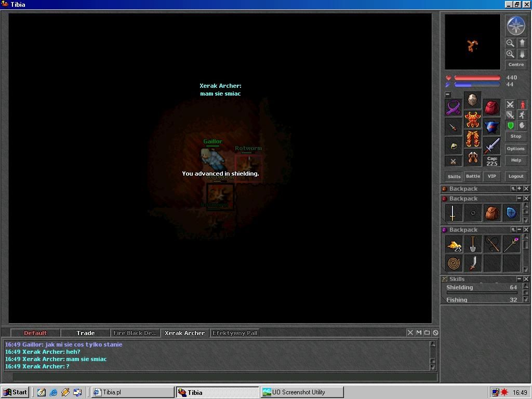This screenshot has width=532, height=399.
Task: Open the Efektywny Pall chat tab
Action: [235, 333]
